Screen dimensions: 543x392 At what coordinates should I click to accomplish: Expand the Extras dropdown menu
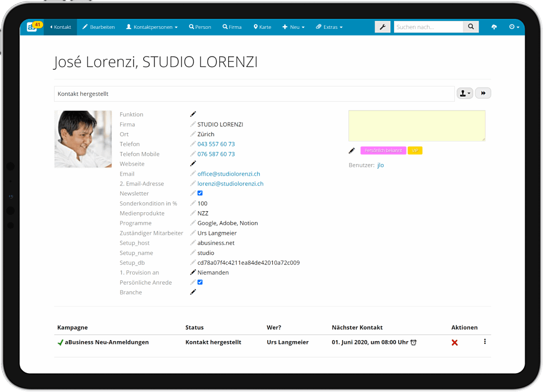point(329,27)
